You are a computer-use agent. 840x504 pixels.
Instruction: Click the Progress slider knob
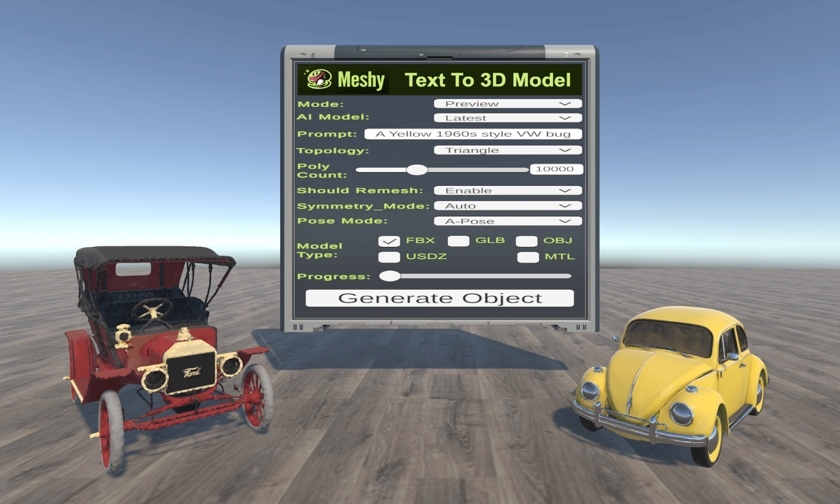tap(390, 276)
